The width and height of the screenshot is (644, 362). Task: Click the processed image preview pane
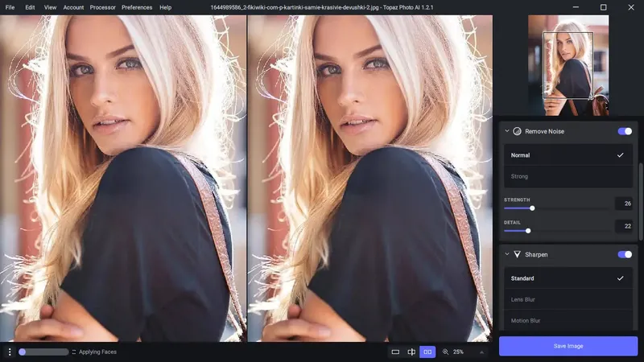pyautogui.click(x=369, y=178)
